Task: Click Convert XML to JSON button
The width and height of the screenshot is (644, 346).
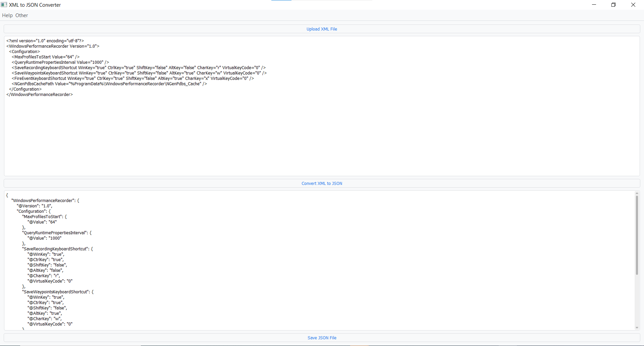Action: pos(322,184)
